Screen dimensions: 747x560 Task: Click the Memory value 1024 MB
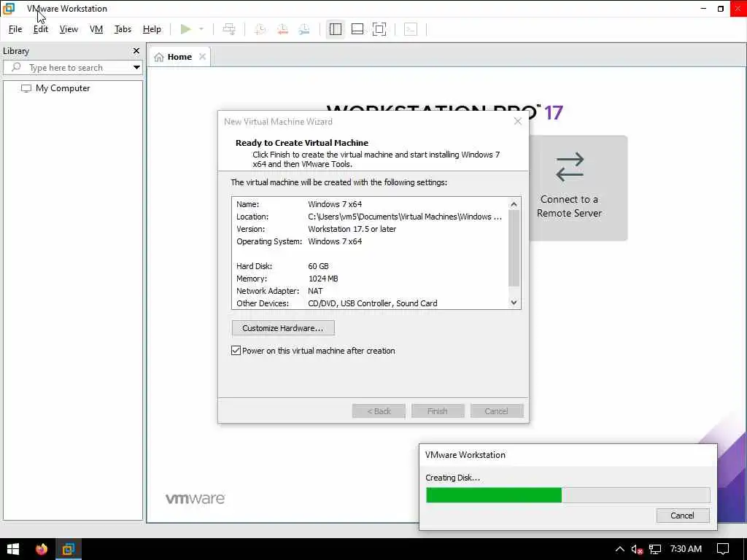pos(323,279)
